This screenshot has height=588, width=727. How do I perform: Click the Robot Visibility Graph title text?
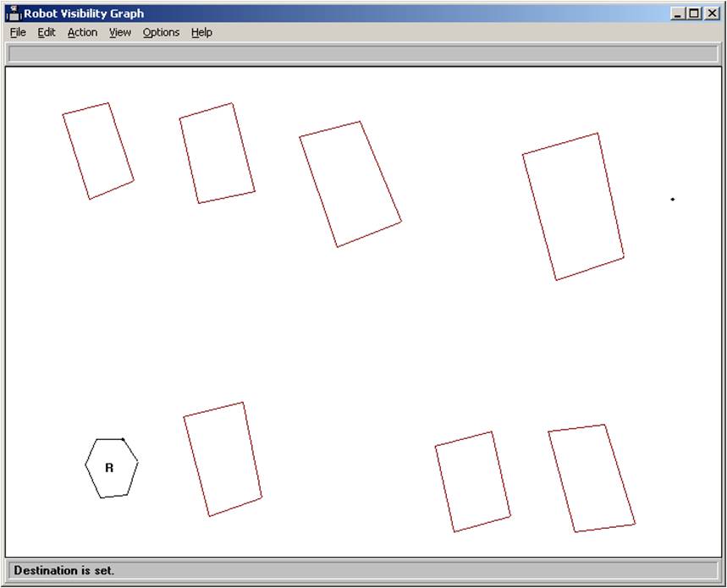84,14
